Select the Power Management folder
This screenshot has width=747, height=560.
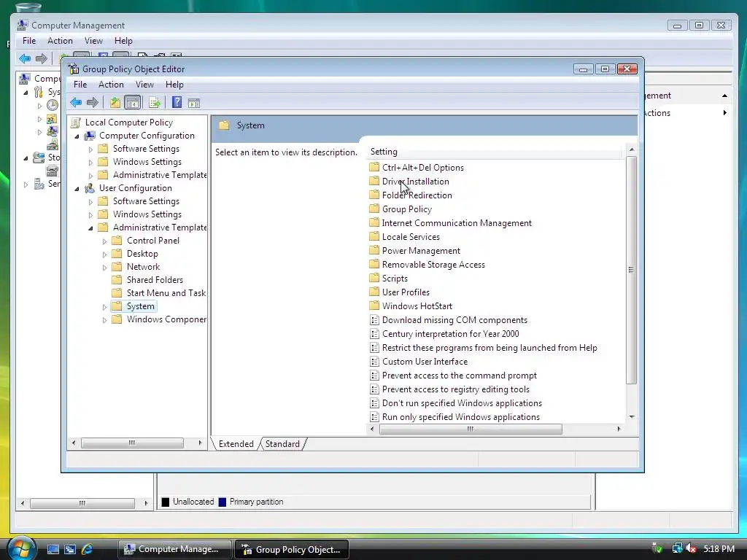421,251
